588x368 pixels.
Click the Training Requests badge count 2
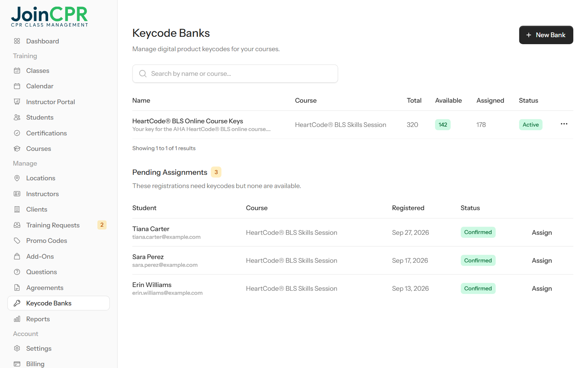tap(102, 225)
